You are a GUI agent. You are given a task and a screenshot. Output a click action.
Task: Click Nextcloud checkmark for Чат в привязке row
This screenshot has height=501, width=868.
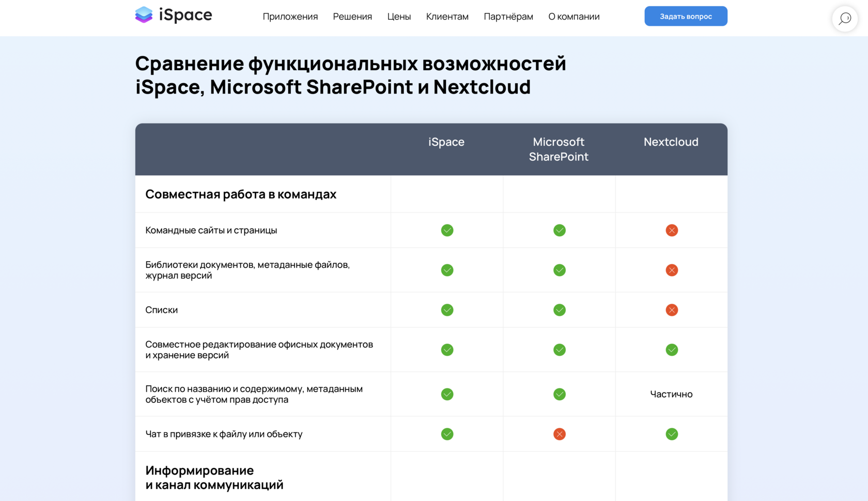(672, 434)
